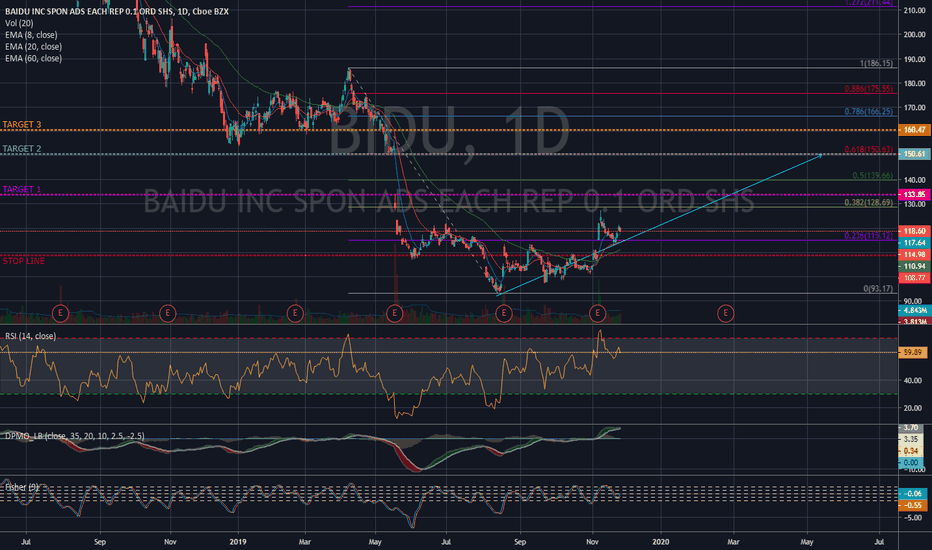Click the 117.64 EMA price tag
The height and width of the screenshot is (550, 932).
[x=914, y=243]
